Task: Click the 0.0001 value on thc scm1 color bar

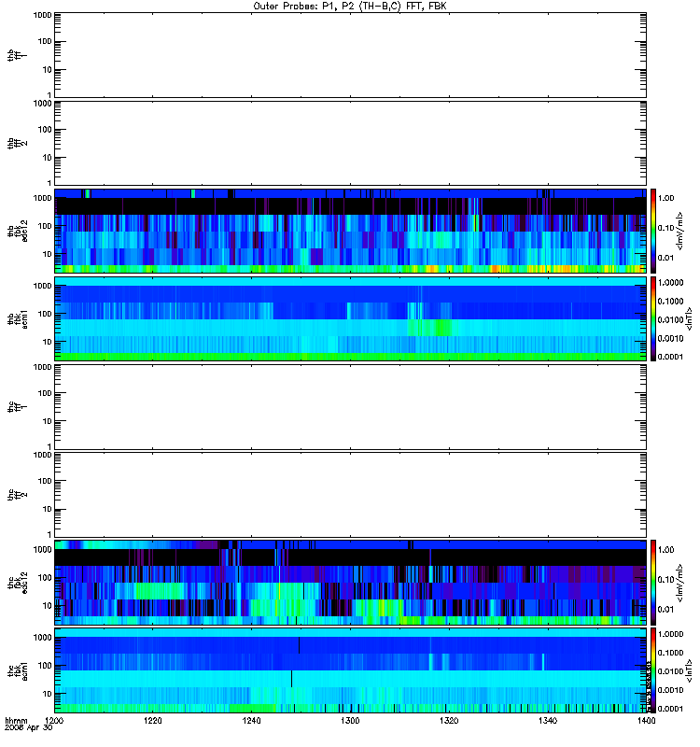Action: pyautogui.click(x=670, y=709)
